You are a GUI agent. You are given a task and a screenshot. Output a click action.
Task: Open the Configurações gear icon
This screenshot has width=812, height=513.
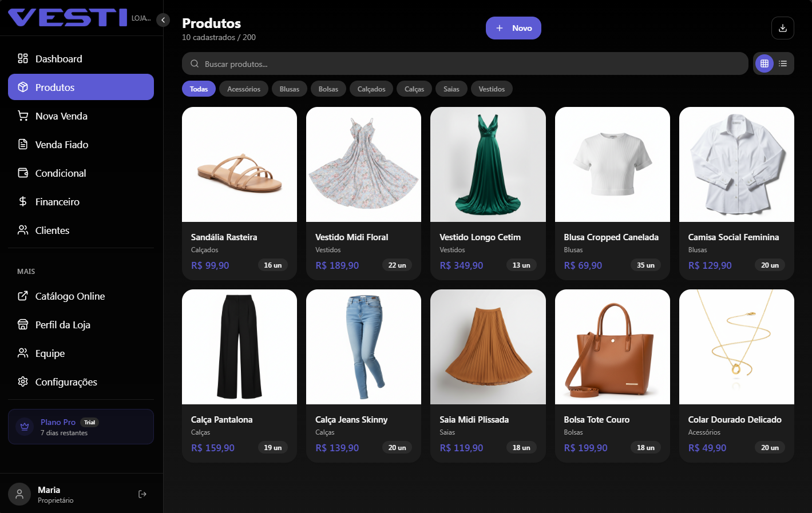(x=23, y=382)
